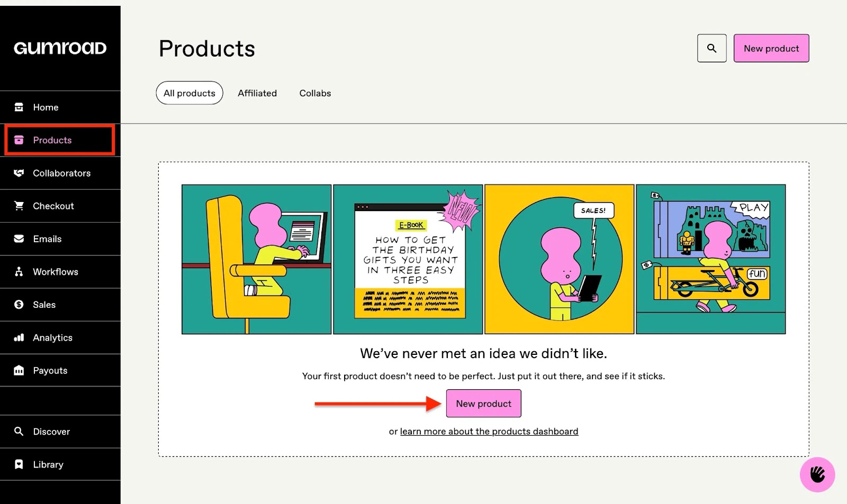
Task: Click the Home storefront icon in sidebar
Action: 19,107
